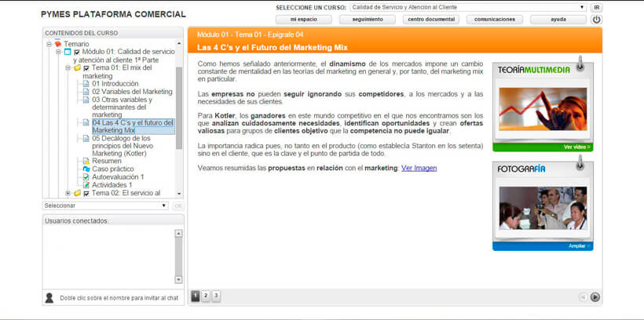Screen dimensions: 644x320
Task: Click the Fotografía thumbnail image
Action: (542, 208)
